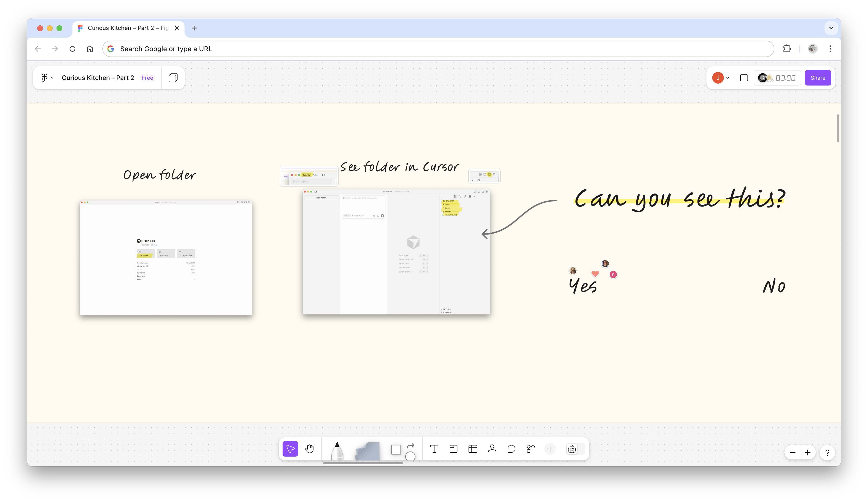Open the Shape tool
The height and width of the screenshot is (502, 868).
[396, 450]
